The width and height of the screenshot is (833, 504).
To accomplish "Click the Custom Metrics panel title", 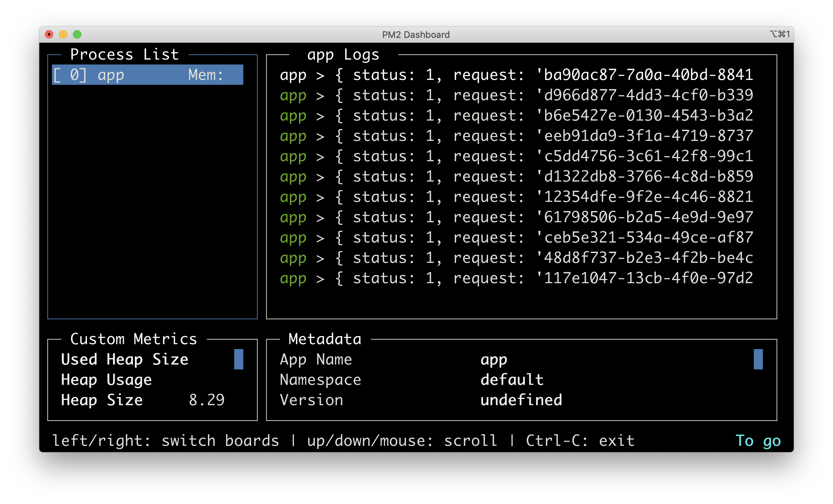I will pos(134,339).
